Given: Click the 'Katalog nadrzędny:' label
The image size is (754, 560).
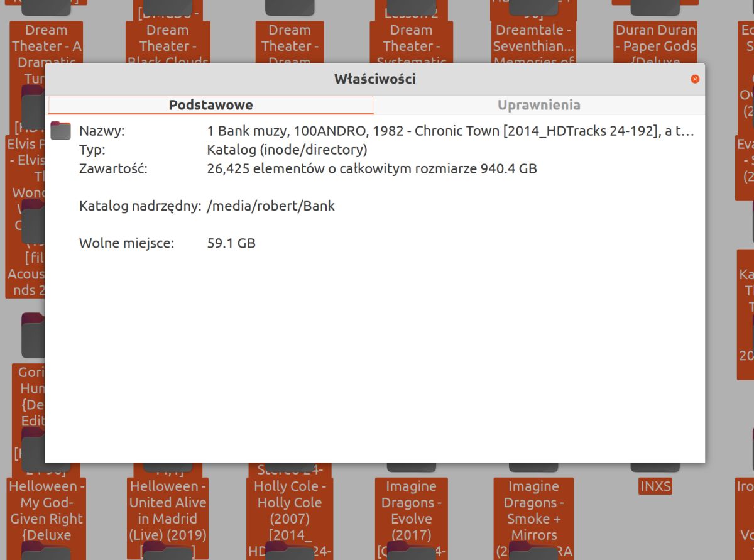Looking at the screenshot, I should click(x=140, y=206).
